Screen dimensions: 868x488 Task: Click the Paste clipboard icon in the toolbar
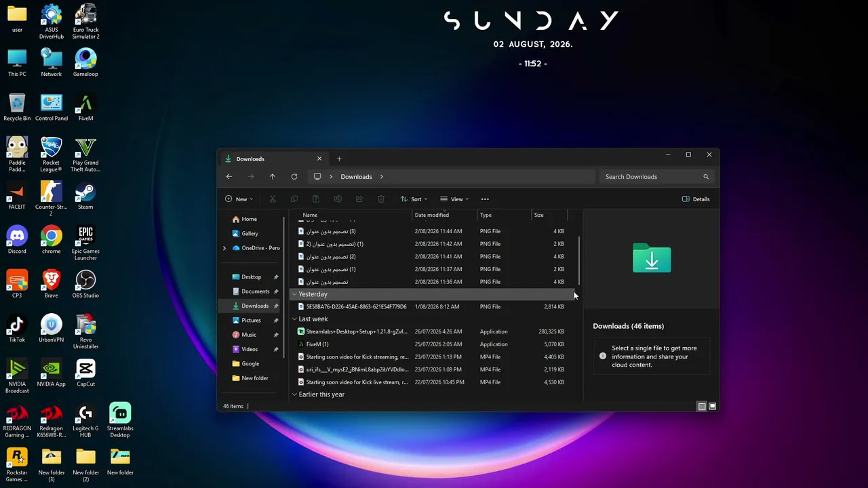[x=316, y=199]
